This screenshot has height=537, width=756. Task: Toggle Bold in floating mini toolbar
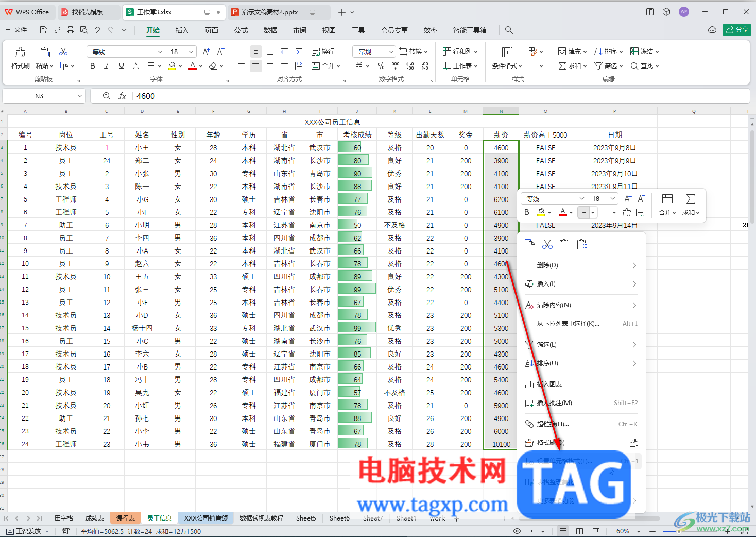point(526,212)
